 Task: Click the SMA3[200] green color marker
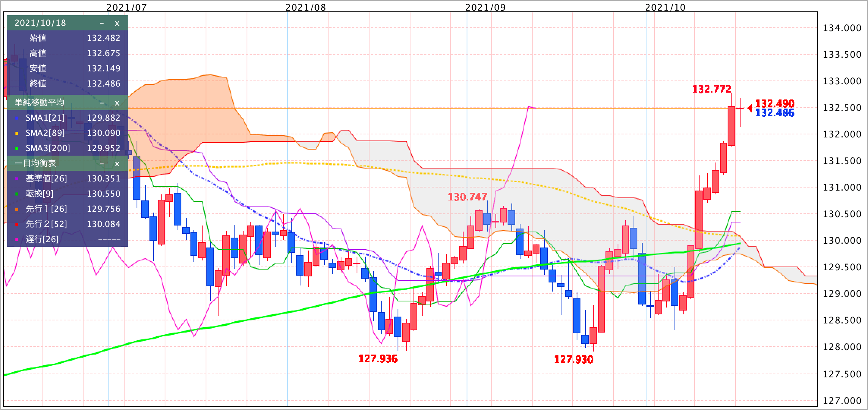point(16,149)
